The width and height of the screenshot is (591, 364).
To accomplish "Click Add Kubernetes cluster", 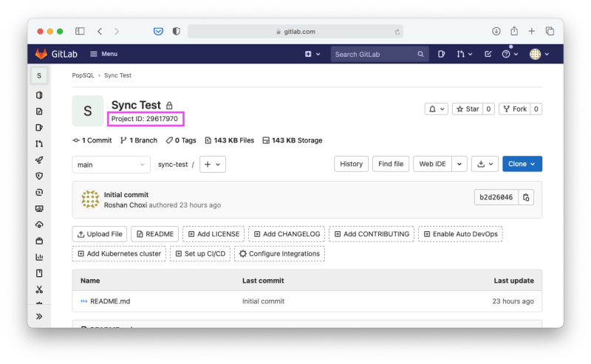I will [x=119, y=253].
